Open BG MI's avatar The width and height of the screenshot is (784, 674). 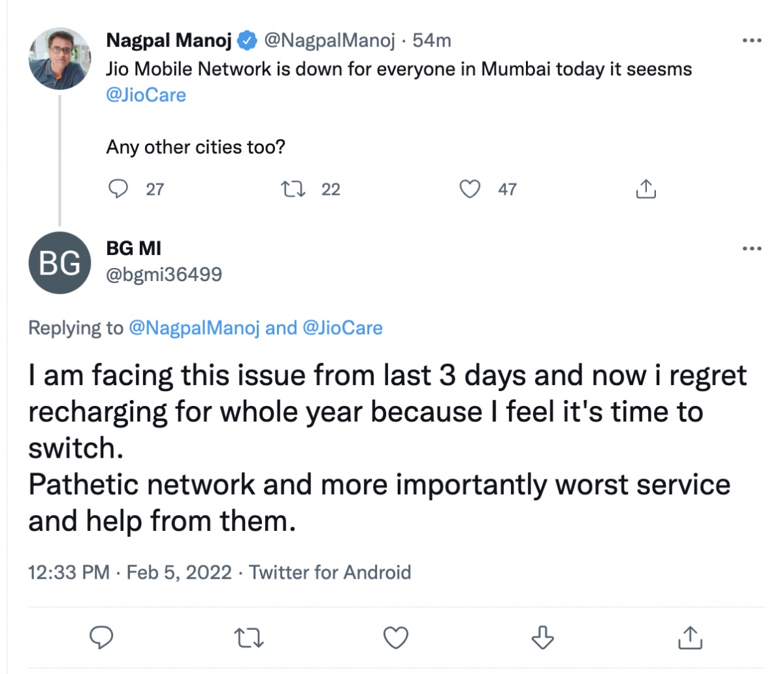pyautogui.click(x=59, y=262)
